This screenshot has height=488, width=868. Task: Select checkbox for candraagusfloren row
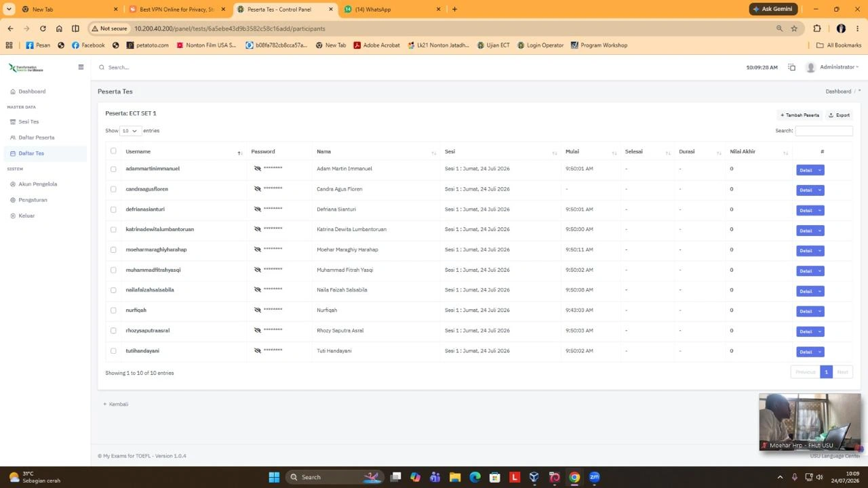click(x=113, y=189)
